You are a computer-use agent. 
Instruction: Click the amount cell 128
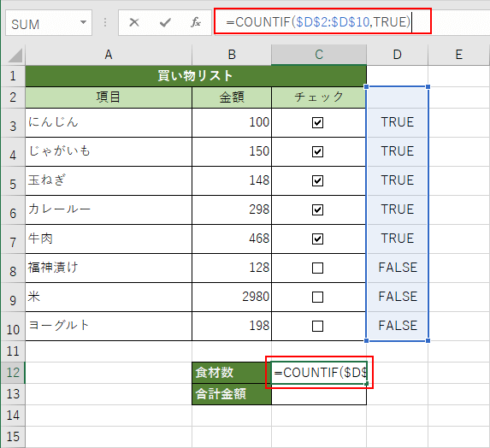(x=232, y=268)
